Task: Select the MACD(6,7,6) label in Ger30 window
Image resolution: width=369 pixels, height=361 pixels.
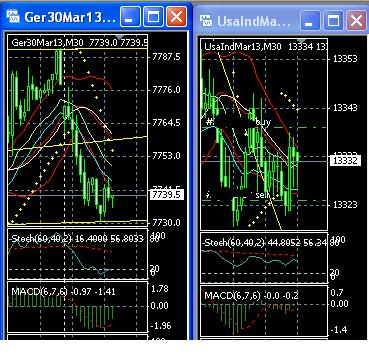Action: coord(39,292)
